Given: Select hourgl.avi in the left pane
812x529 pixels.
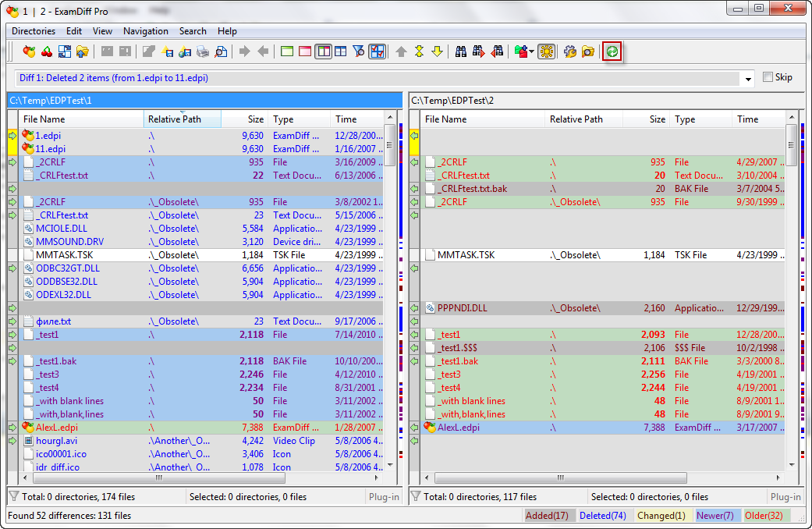Looking at the screenshot, I should tap(201, 441).
